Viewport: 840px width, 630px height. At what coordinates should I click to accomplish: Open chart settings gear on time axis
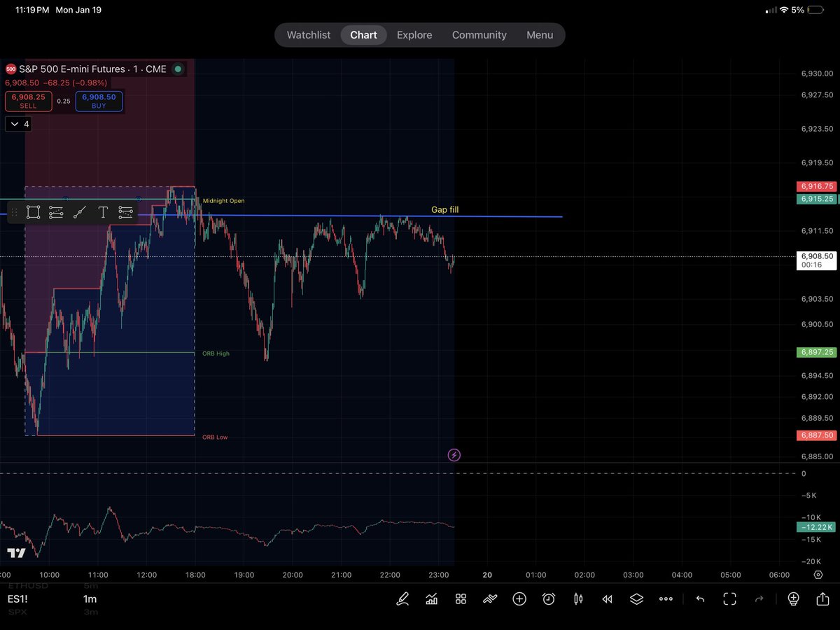point(818,575)
